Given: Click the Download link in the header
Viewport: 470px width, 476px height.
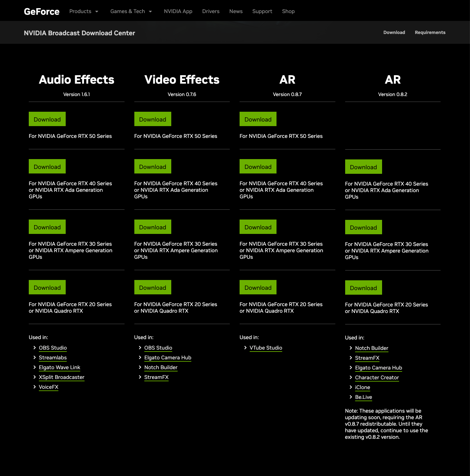Looking at the screenshot, I should point(394,32).
